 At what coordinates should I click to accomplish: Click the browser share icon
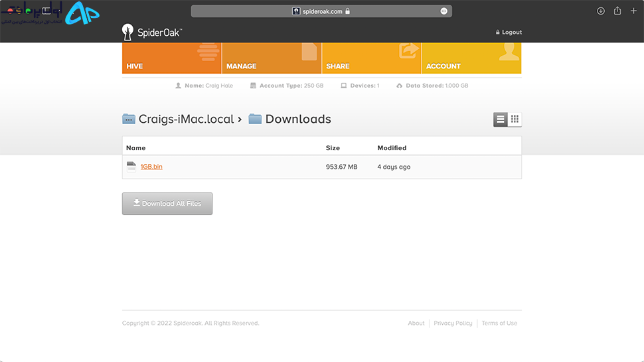pyautogui.click(x=617, y=11)
